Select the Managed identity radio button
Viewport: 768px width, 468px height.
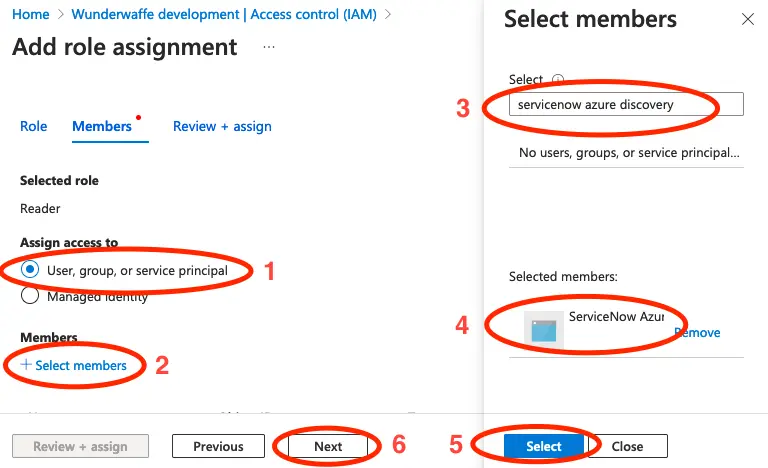tap(30, 295)
